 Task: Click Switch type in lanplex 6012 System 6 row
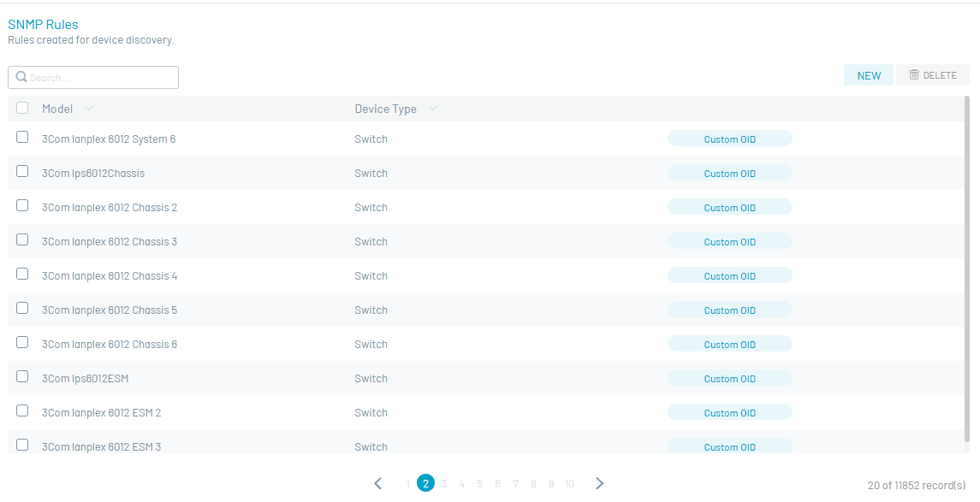tap(371, 139)
